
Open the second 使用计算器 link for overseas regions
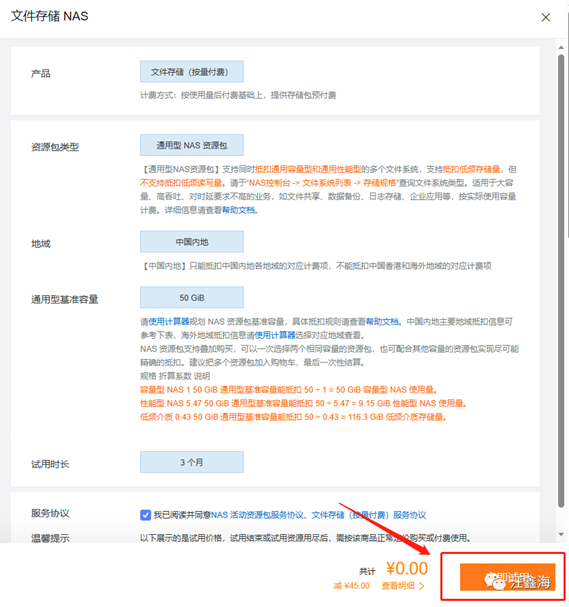(x=275, y=335)
